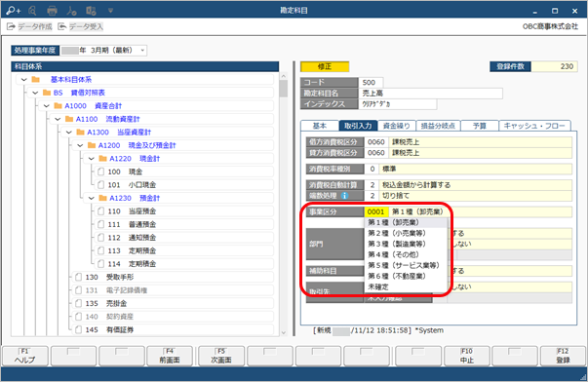
Task: Click the document icon of 101 小口現金
Action: (x=100, y=185)
